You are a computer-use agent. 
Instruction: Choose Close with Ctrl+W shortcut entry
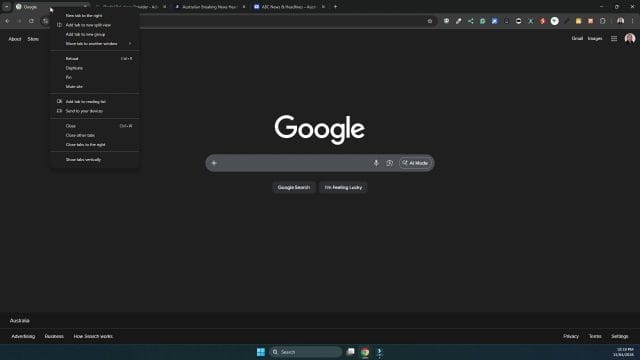point(95,126)
